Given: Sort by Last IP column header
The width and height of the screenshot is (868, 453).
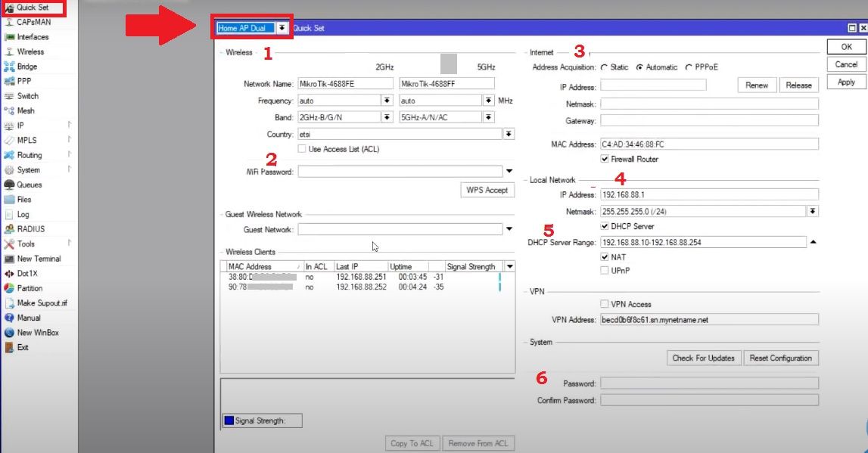Looking at the screenshot, I should point(360,267).
